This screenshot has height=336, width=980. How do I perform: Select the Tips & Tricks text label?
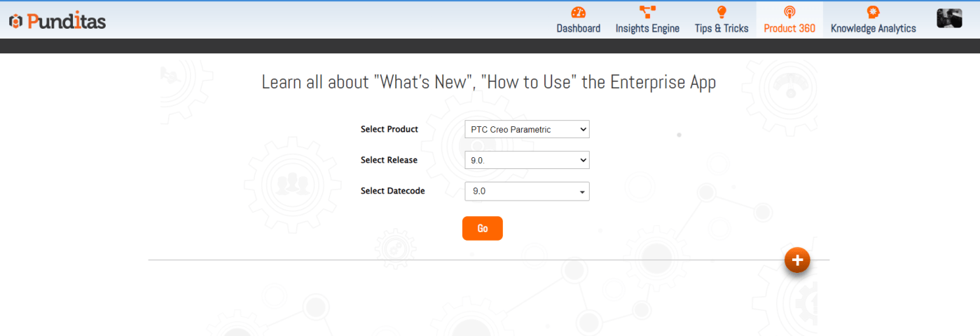722,29
